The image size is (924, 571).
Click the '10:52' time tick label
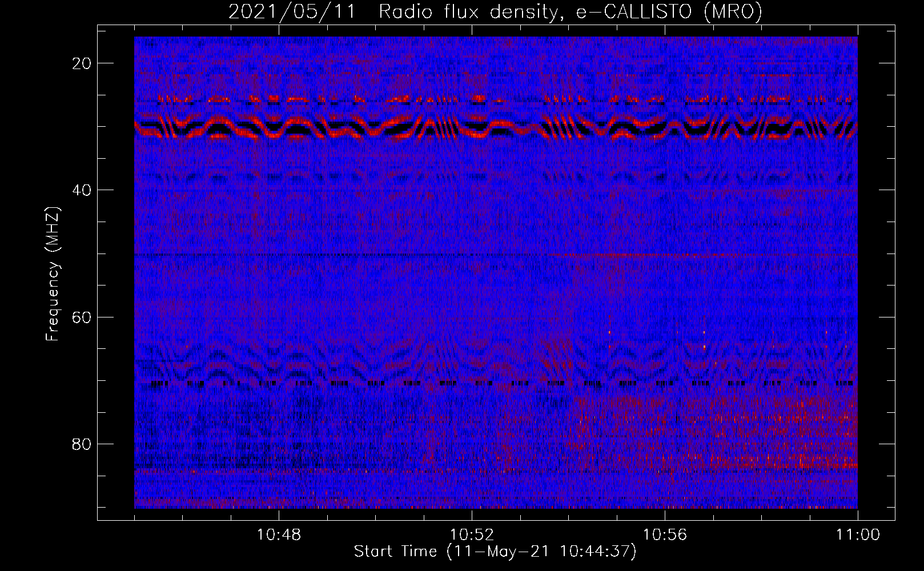point(472,535)
